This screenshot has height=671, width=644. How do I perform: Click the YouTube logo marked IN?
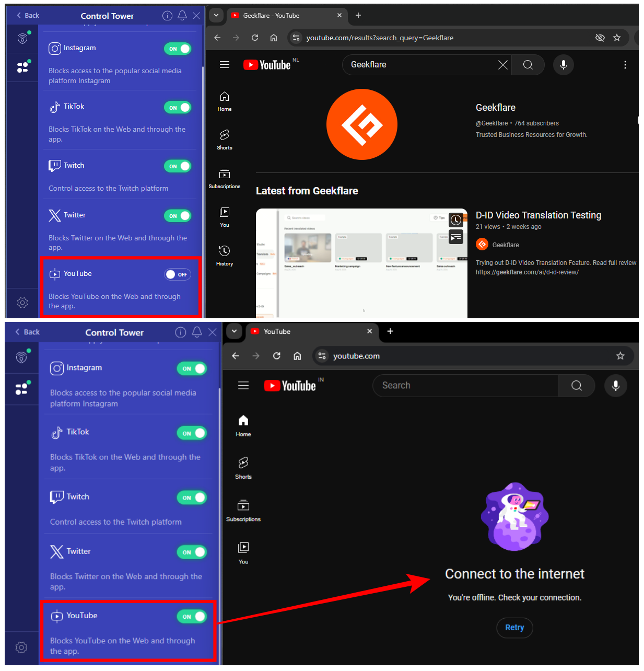(x=290, y=386)
